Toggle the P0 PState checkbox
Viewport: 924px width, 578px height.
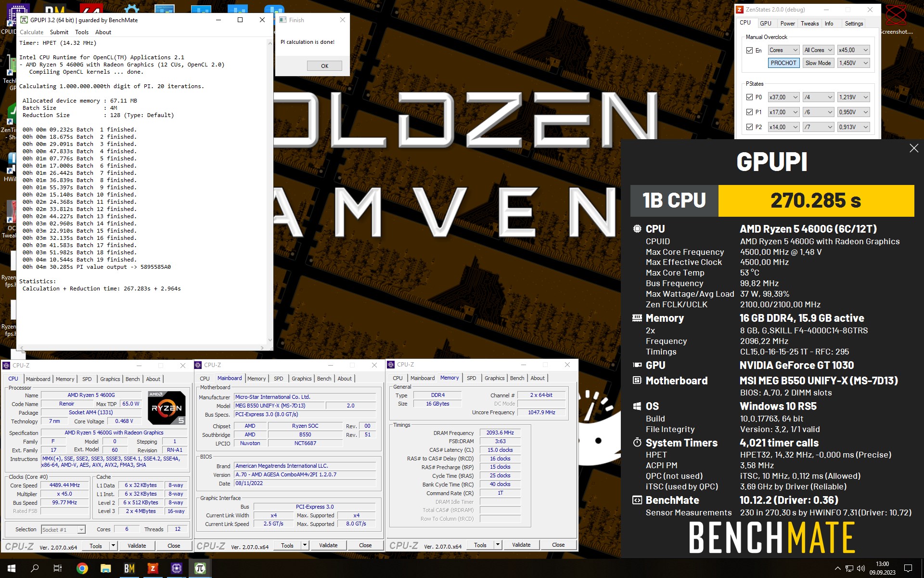coord(749,97)
